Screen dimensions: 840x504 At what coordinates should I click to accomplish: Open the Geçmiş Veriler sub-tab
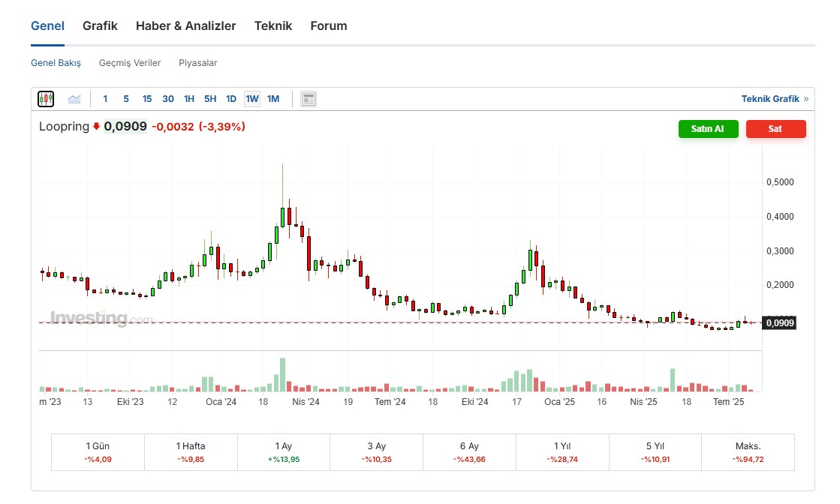(130, 63)
